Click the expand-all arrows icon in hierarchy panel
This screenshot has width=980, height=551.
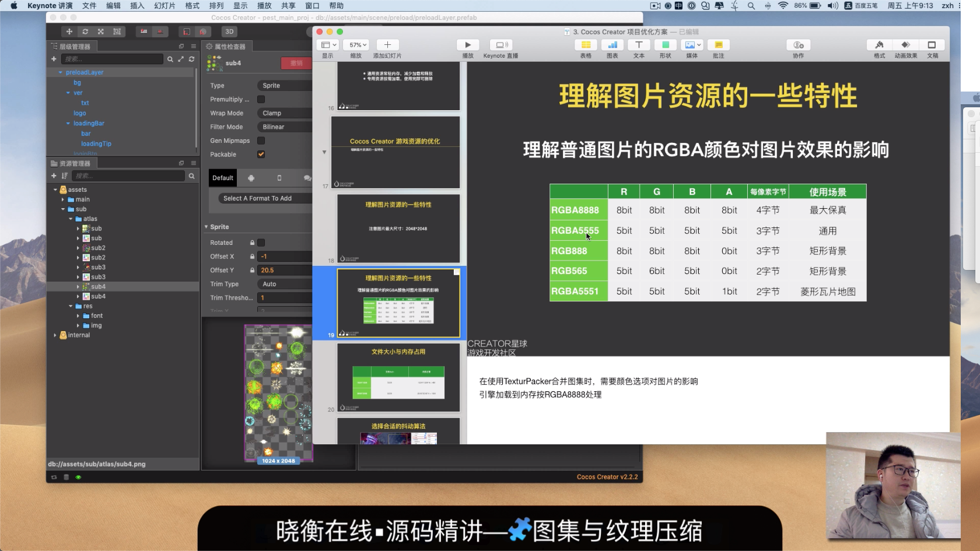click(181, 59)
